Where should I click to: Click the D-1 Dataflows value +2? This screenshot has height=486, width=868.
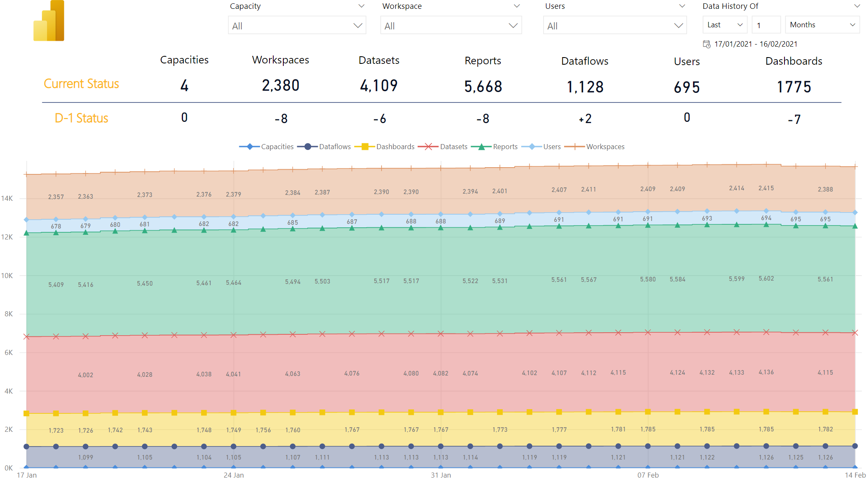tap(585, 119)
